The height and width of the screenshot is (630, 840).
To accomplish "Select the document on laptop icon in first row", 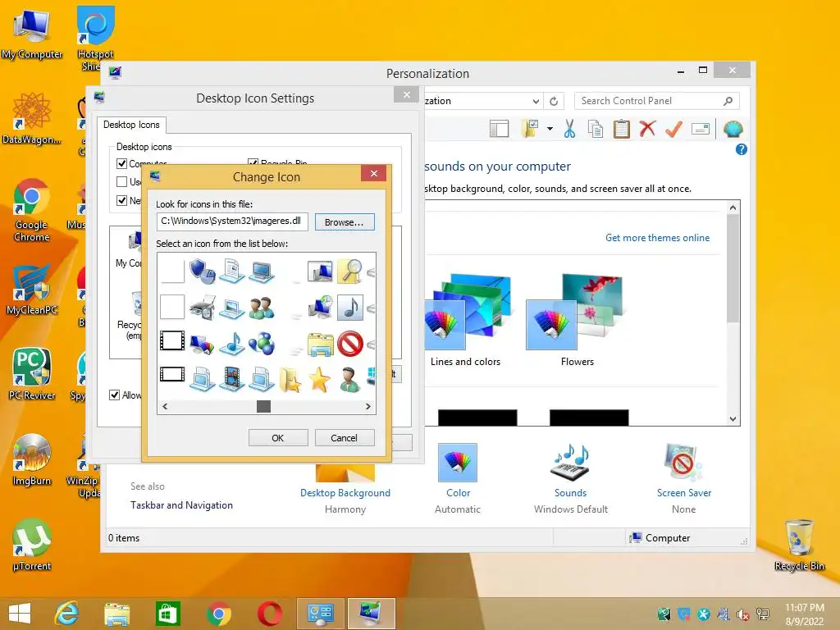I will [x=231, y=271].
